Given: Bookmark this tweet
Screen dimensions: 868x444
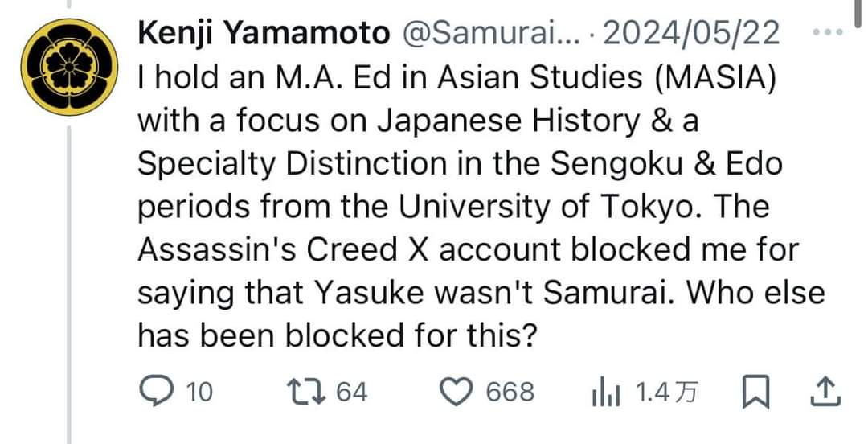Looking at the screenshot, I should coord(755,392).
